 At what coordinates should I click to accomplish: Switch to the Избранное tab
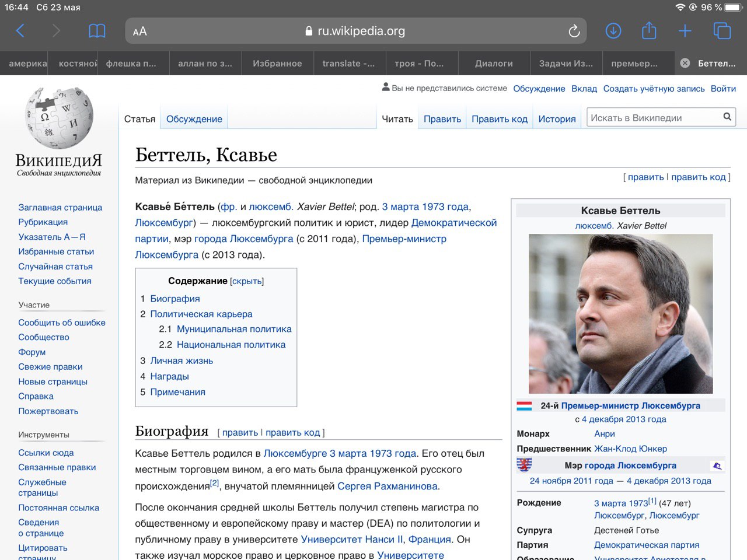tap(277, 63)
